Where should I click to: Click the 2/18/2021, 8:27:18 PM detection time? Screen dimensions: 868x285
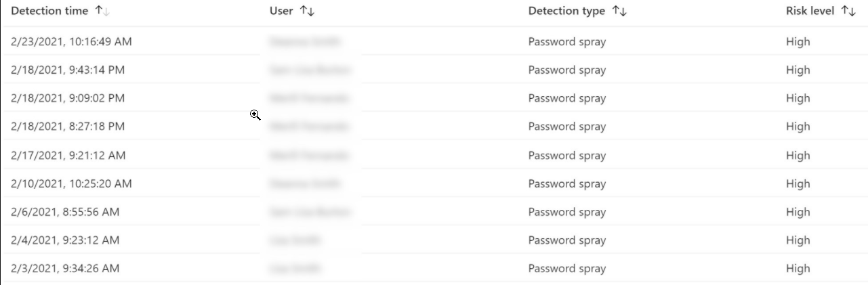pyautogui.click(x=68, y=127)
